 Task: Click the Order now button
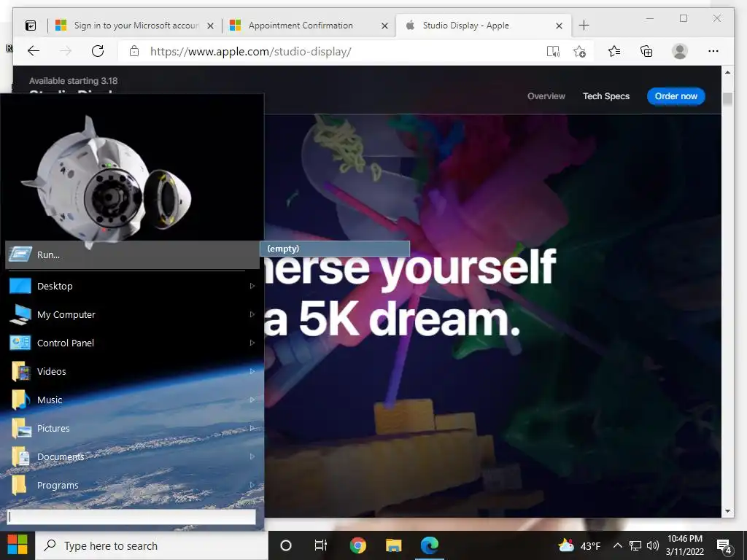click(x=676, y=96)
